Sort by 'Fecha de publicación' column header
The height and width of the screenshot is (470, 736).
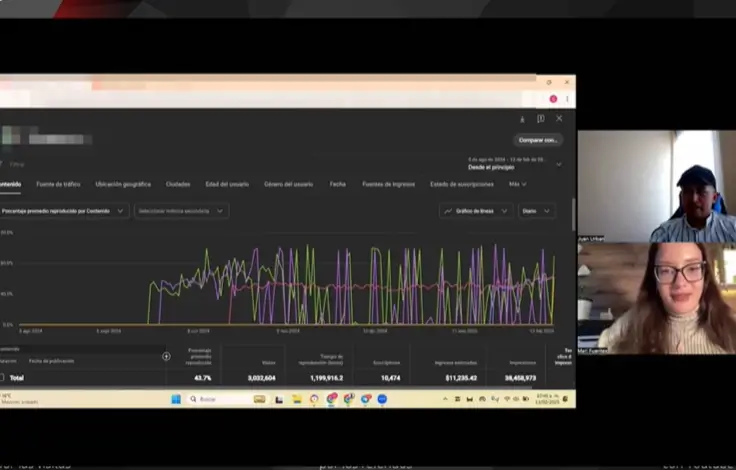point(51,361)
